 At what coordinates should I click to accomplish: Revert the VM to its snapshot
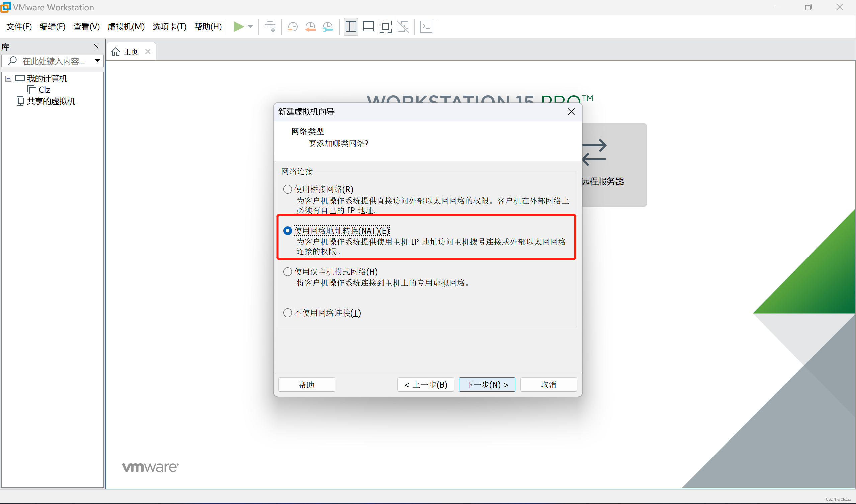(x=310, y=27)
